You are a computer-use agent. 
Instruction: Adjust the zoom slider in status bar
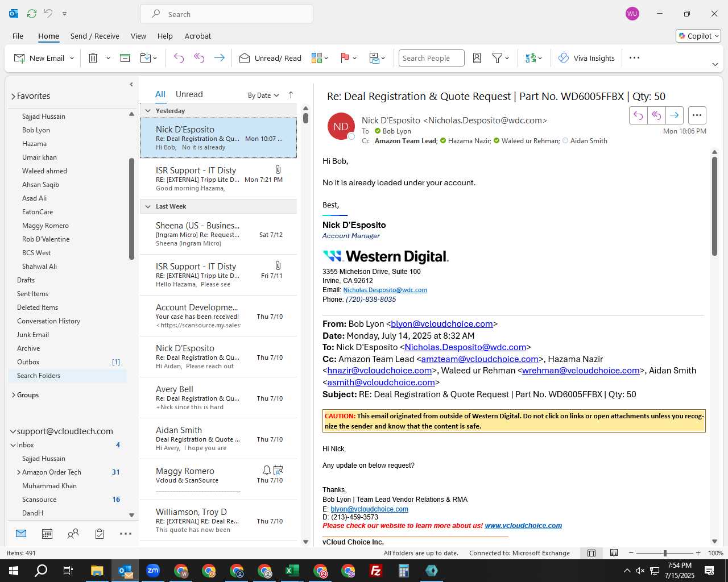(665, 553)
